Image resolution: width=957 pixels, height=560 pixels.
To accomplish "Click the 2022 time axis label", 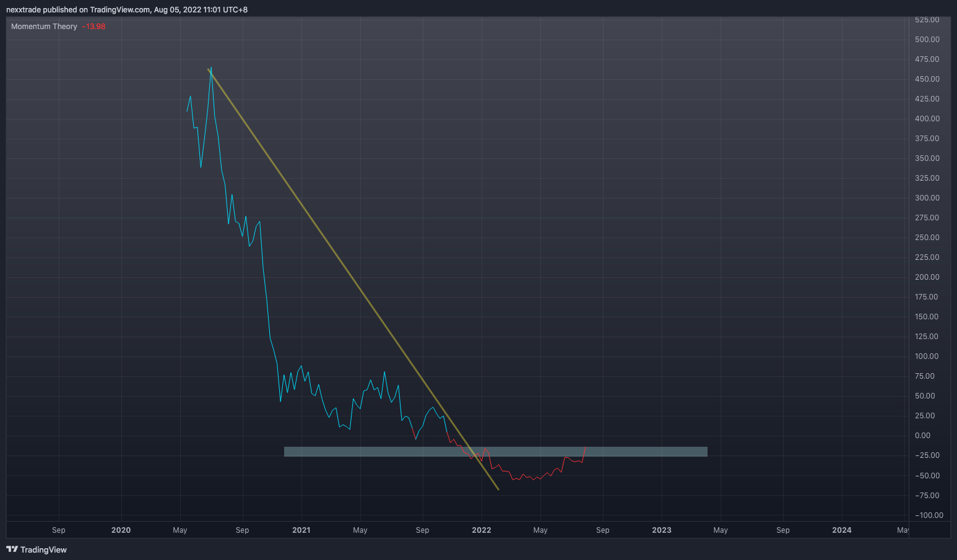I will pyautogui.click(x=482, y=530).
